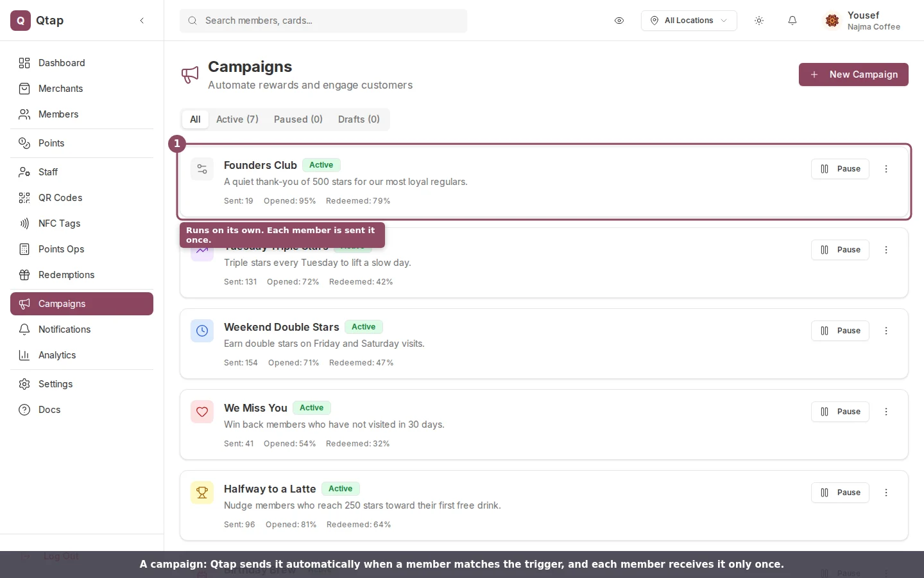Open QR Codes from sidebar

click(x=81, y=198)
